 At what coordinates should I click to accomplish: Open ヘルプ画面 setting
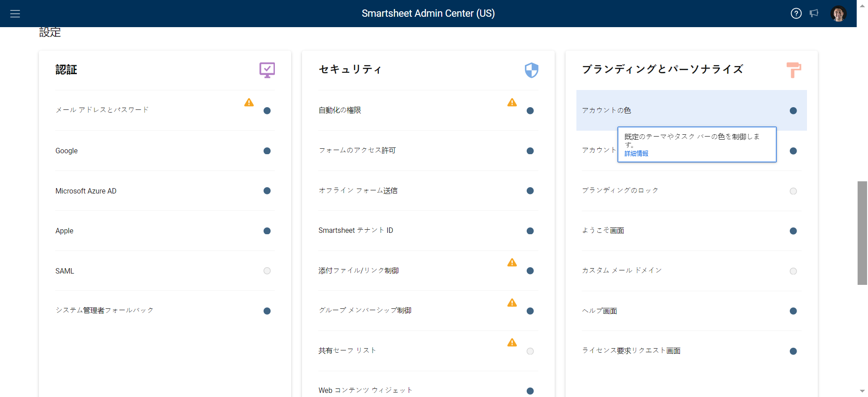coord(692,311)
